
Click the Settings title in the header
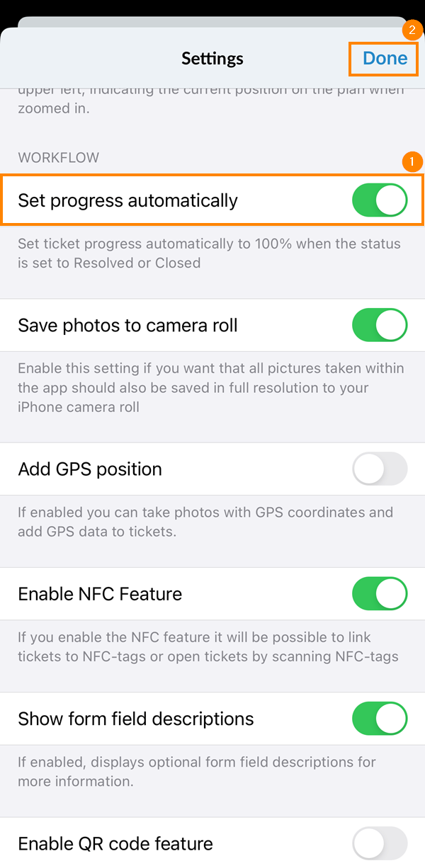[212, 58]
